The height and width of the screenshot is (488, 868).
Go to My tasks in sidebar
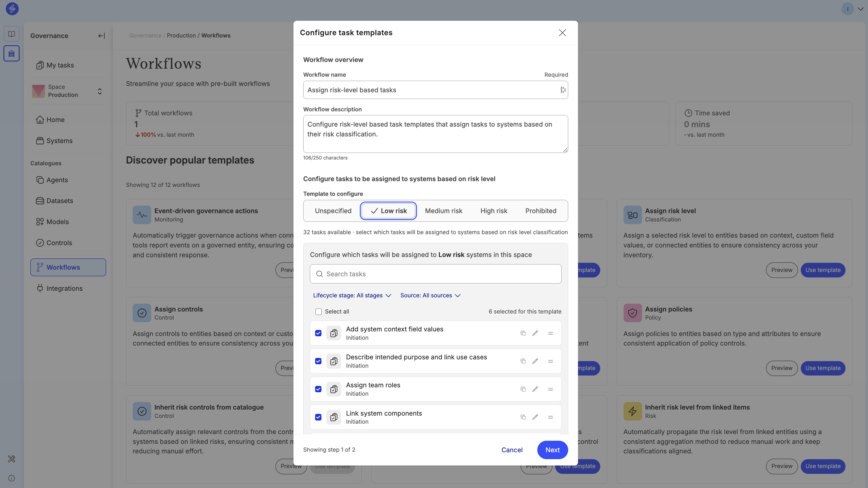tap(68, 65)
